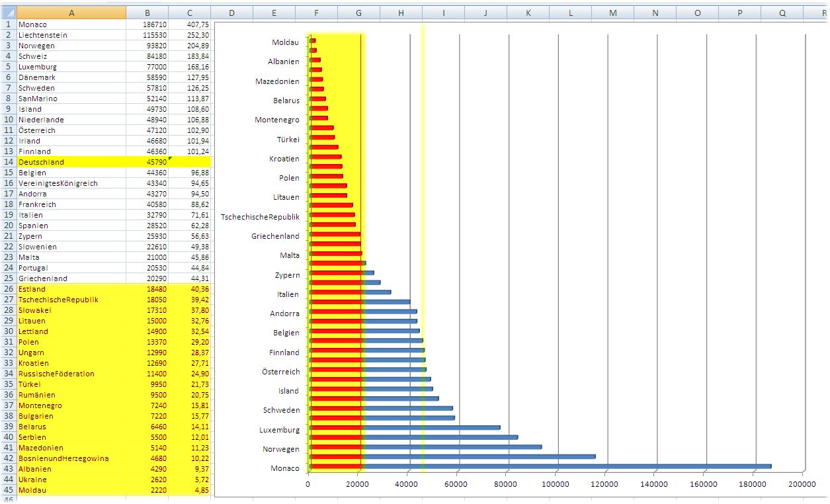
Task: Select the Lettland cell
Action: click(71, 331)
